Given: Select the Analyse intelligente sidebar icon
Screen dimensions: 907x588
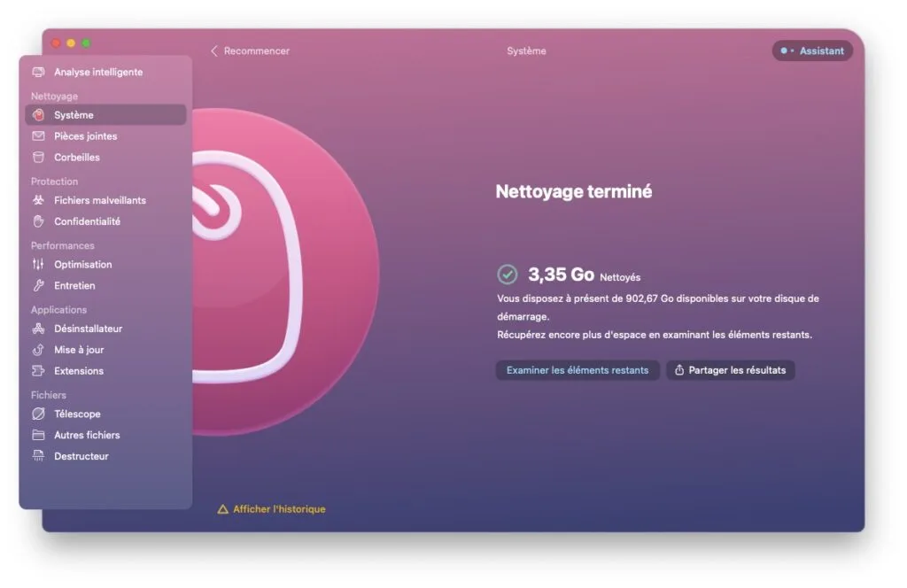Looking at the screenshot, I should (39, 72).
